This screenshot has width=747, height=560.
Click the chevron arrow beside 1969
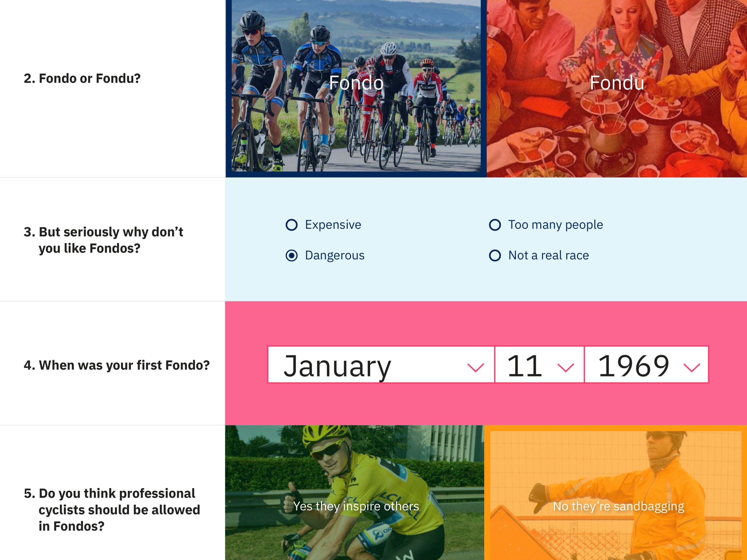(692, 367)
